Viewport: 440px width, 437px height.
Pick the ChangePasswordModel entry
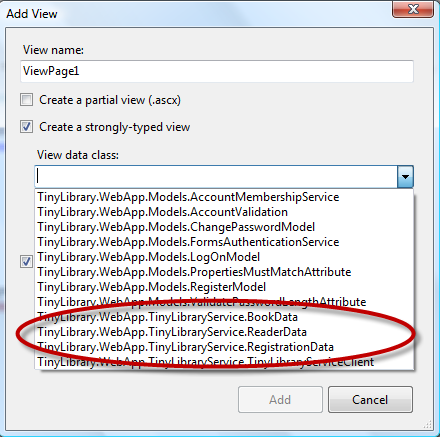pyautogui.click(x=224, y=227)
